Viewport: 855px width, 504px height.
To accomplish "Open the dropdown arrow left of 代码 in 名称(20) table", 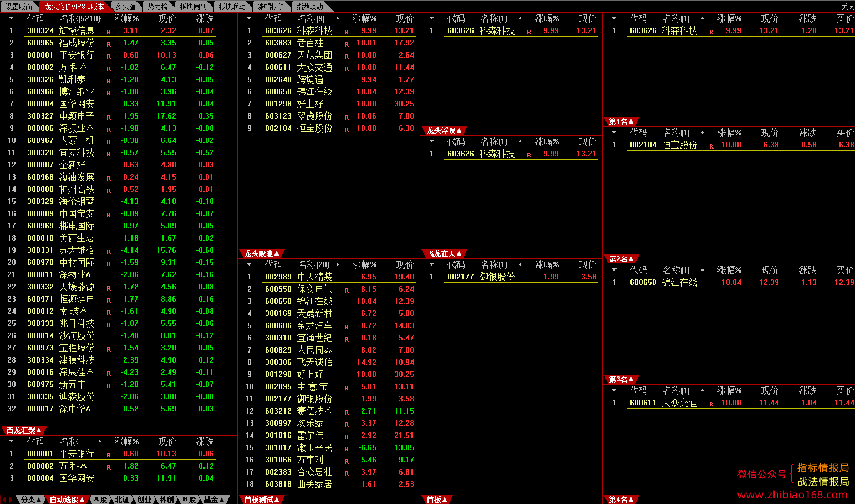I will point(249,264).
